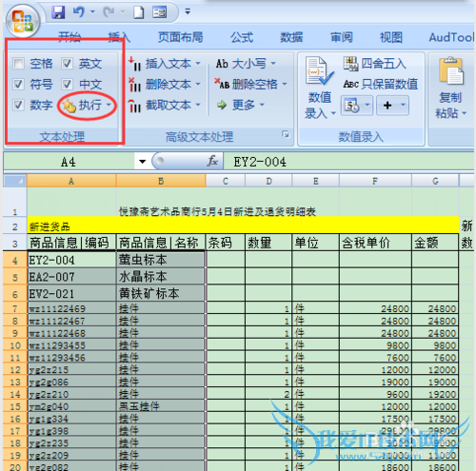Expand the 大小写 dropdown arrow

273,64
